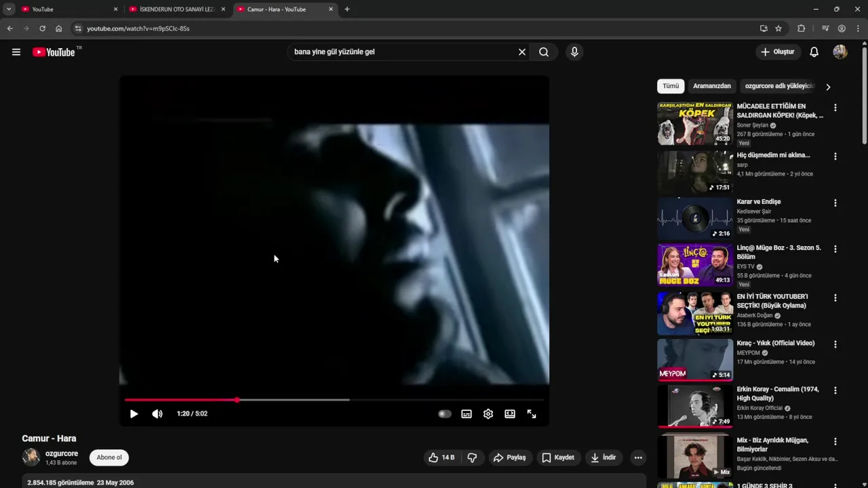Clear the search box text
This screenshot has height=488, width=868.
click(522, 52)
